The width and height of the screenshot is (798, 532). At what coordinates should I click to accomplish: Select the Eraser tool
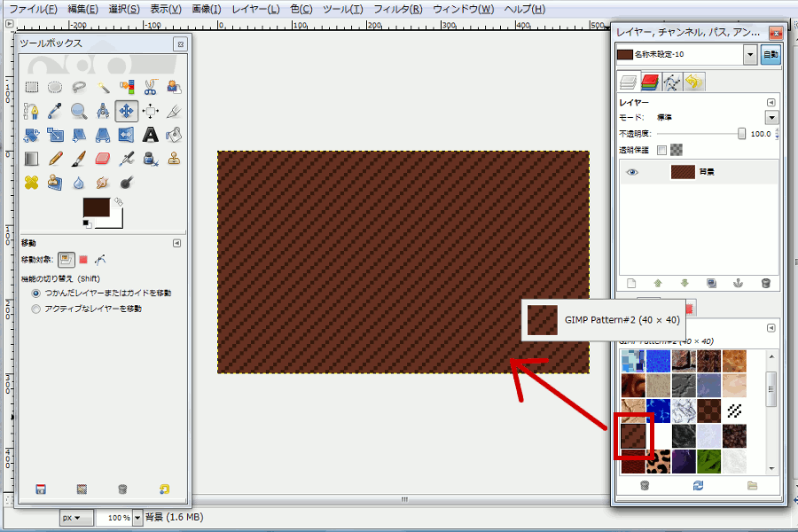click(x=102, y=159)
